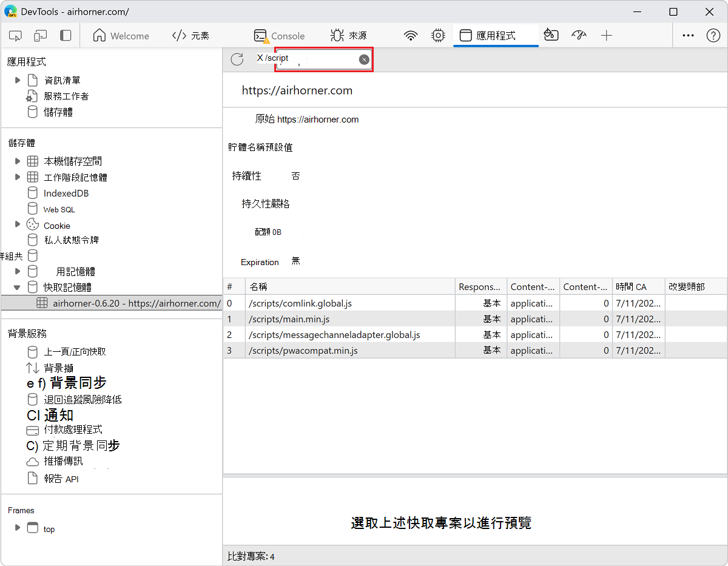Image resolution: width=728 pixels, height=566 pixels.
Task: Sort by the 名稱 column header
Action: (350, 287)
